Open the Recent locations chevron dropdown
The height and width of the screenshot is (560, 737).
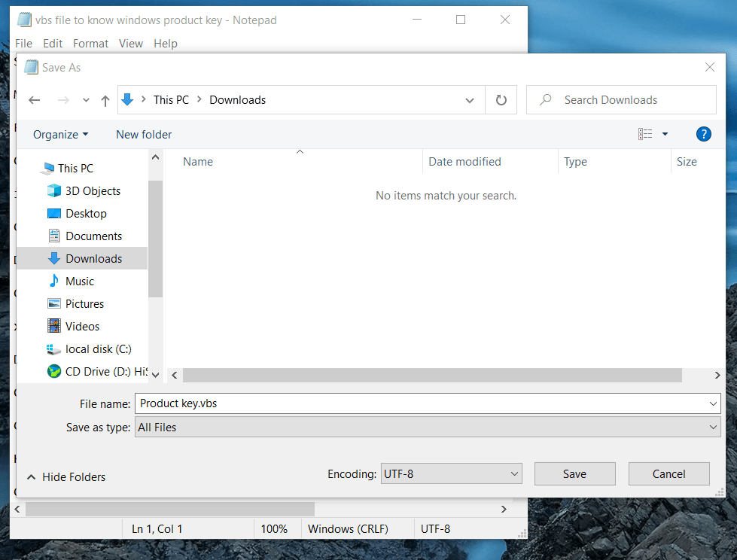86,100
